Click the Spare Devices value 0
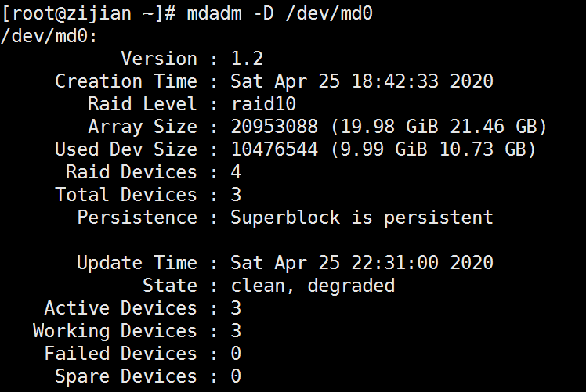586x392 pixels. click(236, 376)
